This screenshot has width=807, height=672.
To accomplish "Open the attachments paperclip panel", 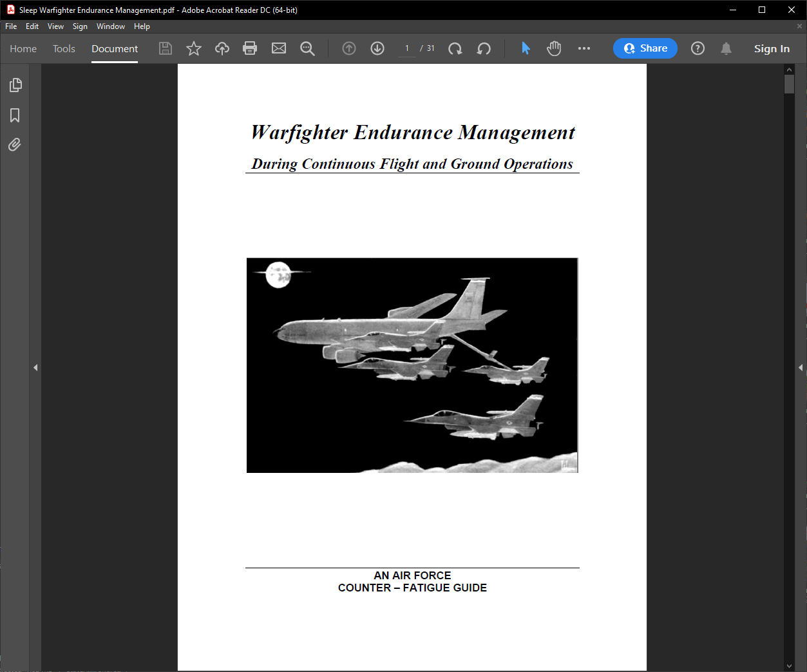I will (15, 144).
